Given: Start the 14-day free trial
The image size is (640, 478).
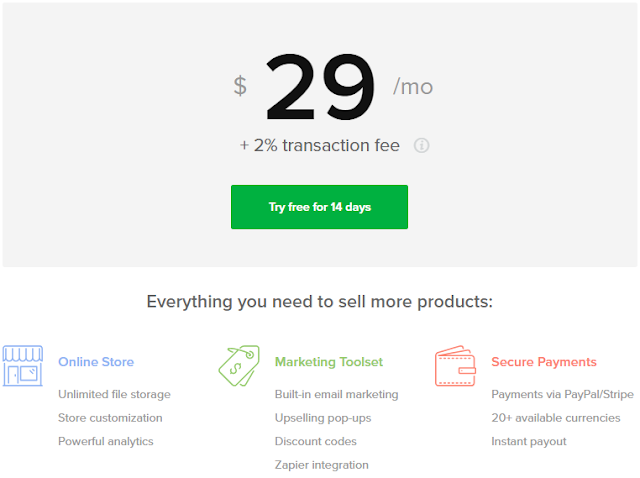Looking at the screenshot, I should point(319,207).
